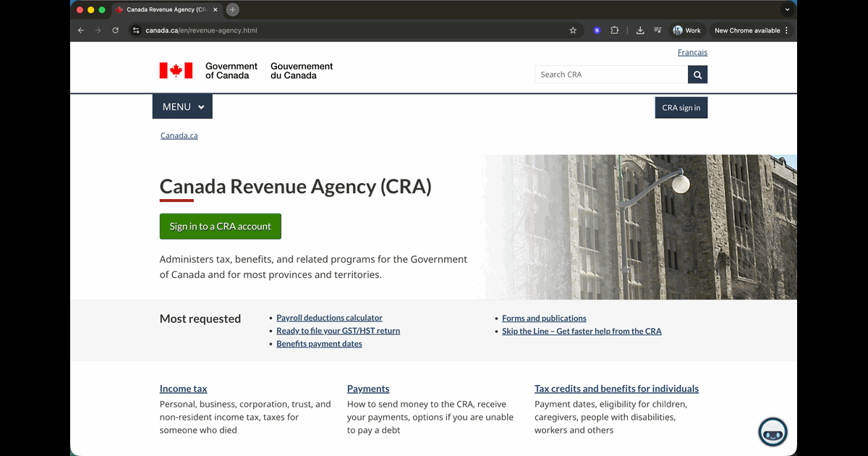
Task: Open Benefits payment dates link
Action: [319, 344]
